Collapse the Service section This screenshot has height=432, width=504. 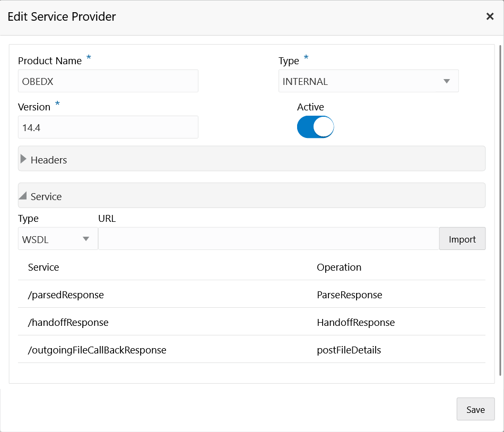(23, 196)
